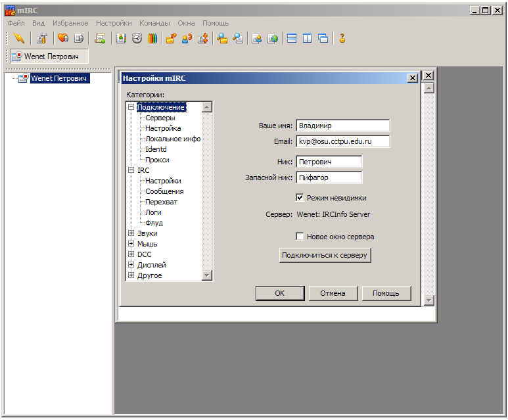
Task: Enable the Новое окно сервера checkbox
Action: pos(300,236)
